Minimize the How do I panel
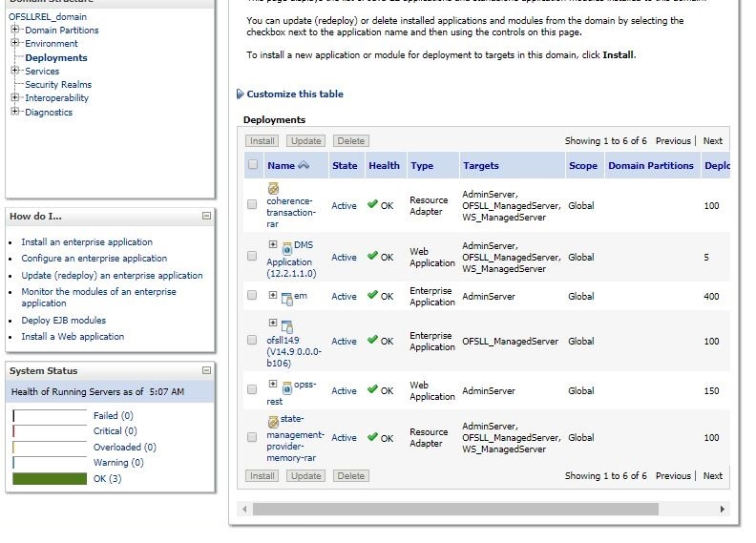Screen dimensions: 756x543 click(206, 216)
